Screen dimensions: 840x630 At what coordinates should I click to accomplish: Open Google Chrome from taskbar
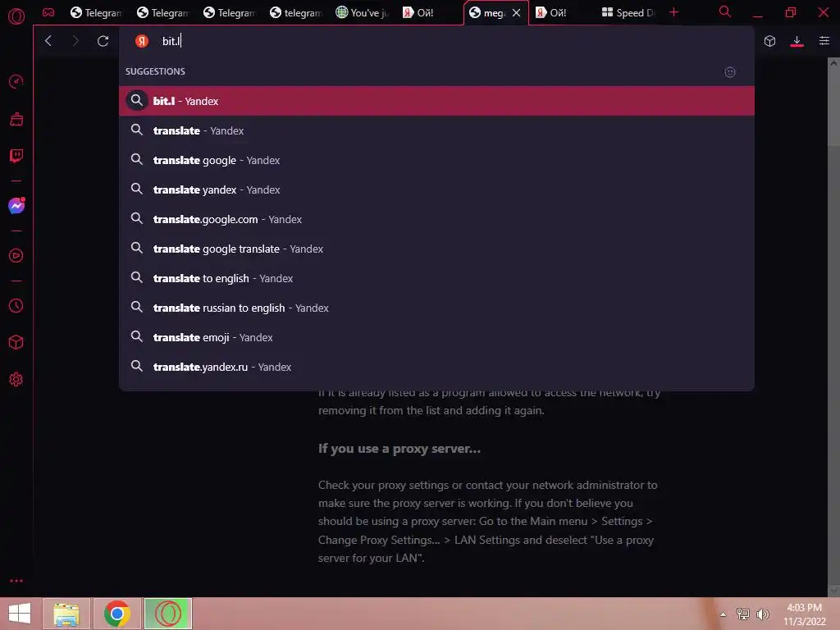click(116, 614)
